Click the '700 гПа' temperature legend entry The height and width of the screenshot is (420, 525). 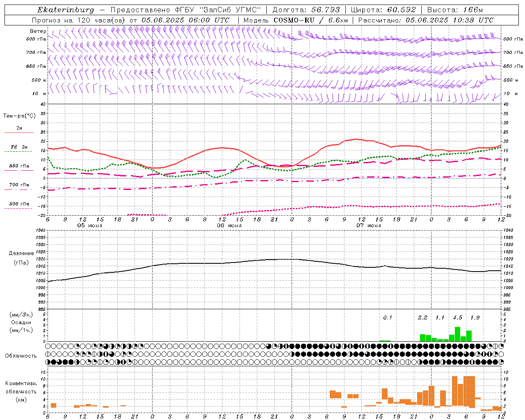[x=19, y=185]
